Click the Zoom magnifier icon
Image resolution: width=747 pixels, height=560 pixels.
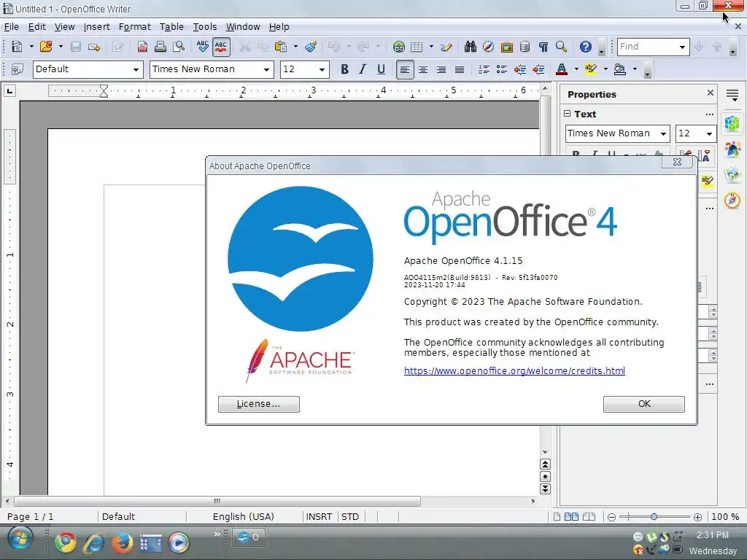point(561,47)
